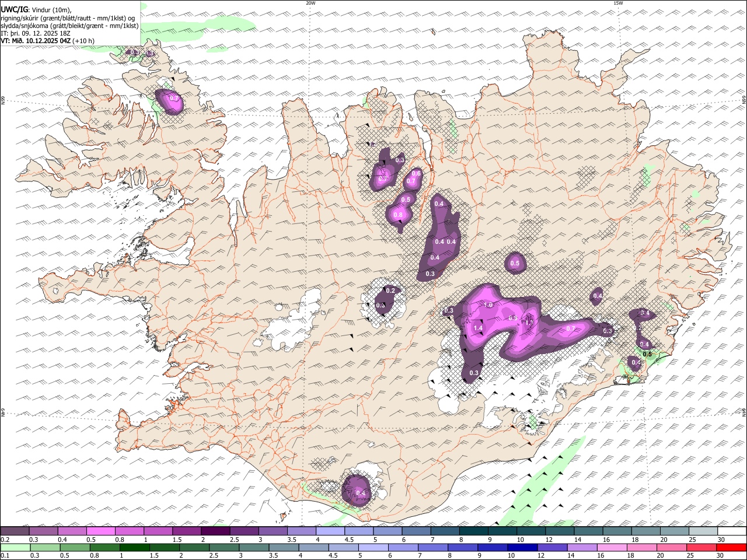Select the 'Vindur (10m)' text in the header
The image size is (747, 560).
coord(51,9)
